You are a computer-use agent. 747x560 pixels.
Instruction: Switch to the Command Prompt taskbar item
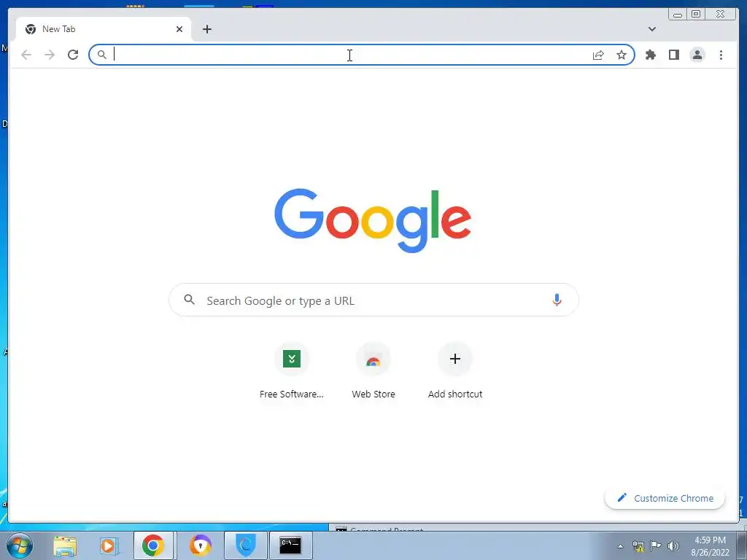point(290,545)
